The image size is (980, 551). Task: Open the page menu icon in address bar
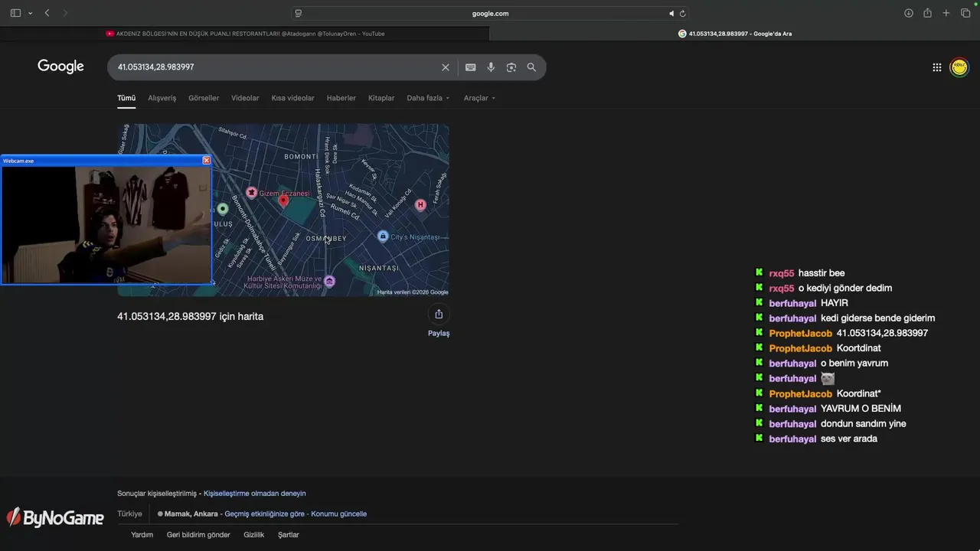click(299, 13)
